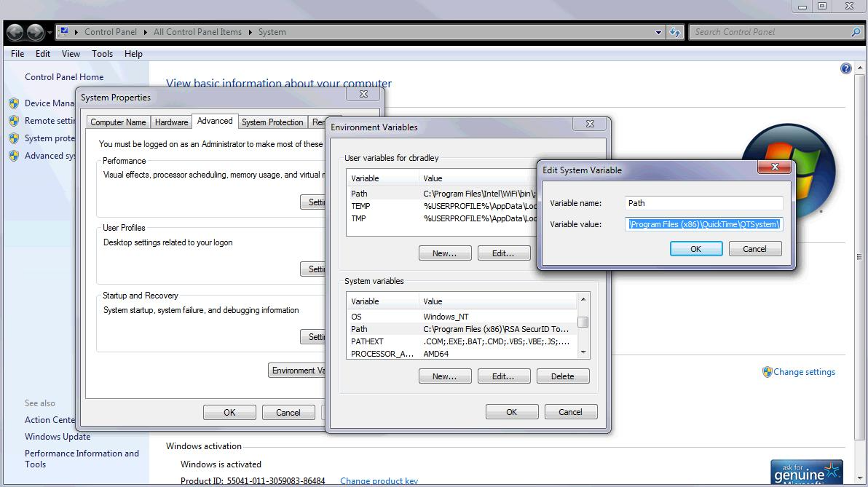Click the back navigation arrow
This screenshot has height=487, width=868.
(x=15, y=31)
